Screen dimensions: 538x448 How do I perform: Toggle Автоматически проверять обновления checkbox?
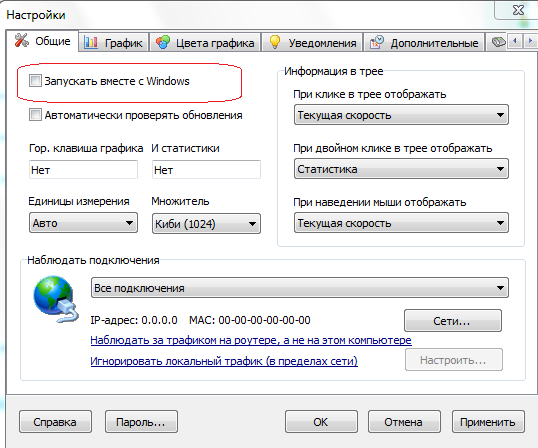(x=35, y=115)
